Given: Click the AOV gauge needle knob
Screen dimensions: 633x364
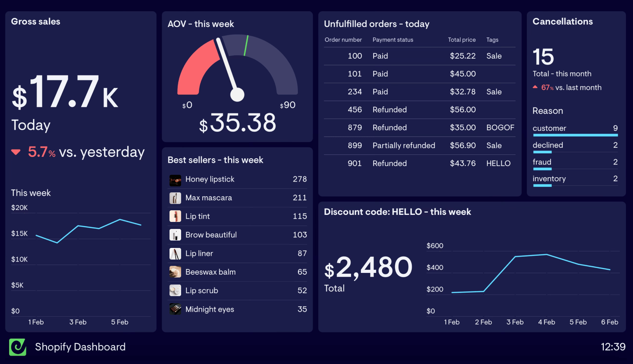Looking at the screenshot, I should (237, 94).
